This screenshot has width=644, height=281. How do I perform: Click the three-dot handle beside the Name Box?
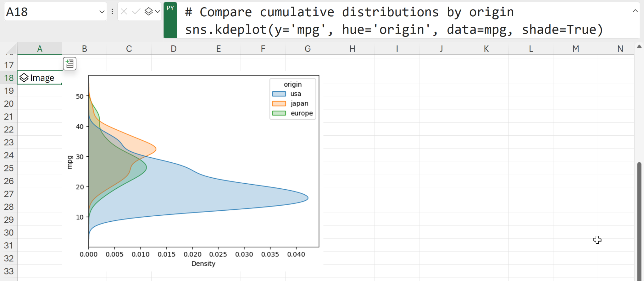[112, 12]
